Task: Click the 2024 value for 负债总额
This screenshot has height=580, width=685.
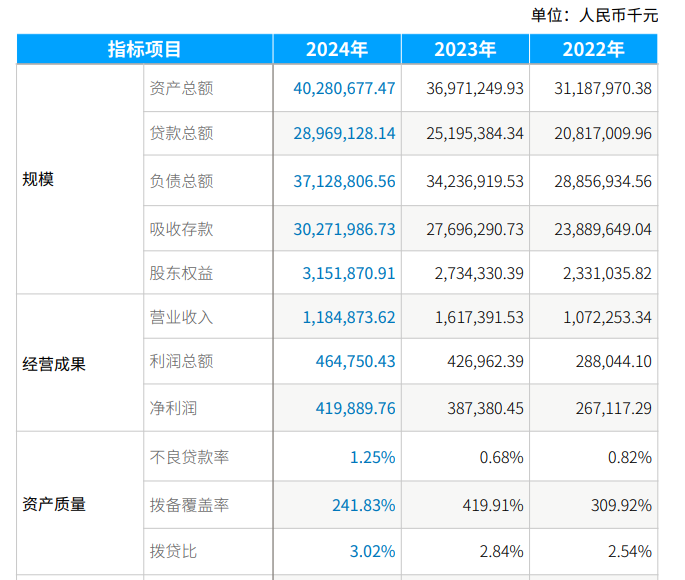Action: [344, 181]
